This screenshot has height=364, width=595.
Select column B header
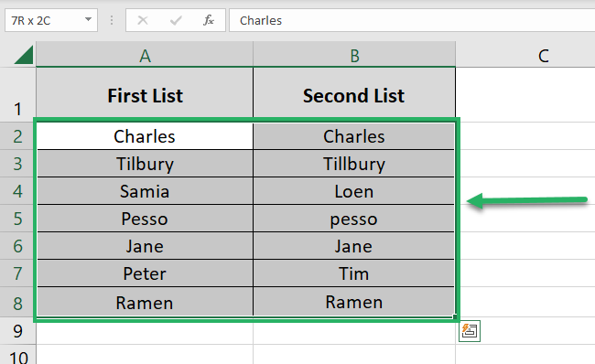(354, 55)
